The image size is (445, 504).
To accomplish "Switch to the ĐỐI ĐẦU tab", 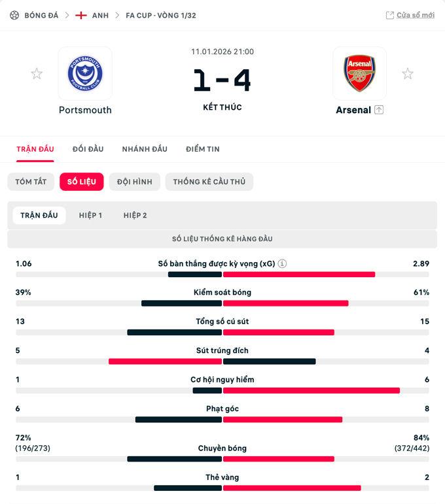I will coord(88,149).
